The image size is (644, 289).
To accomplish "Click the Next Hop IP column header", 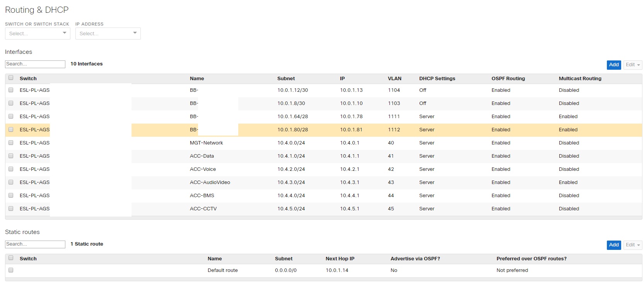I will point(340,259).
